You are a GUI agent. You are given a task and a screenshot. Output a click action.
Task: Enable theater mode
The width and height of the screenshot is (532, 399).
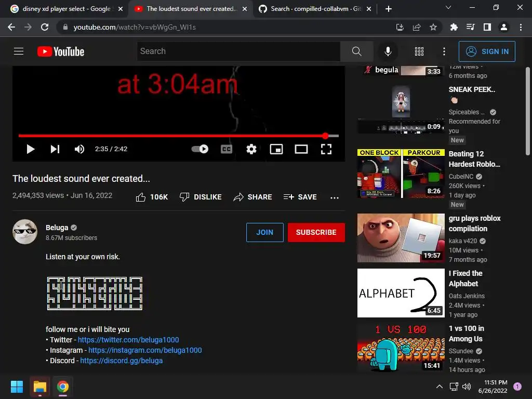click(x=301, y=149)
